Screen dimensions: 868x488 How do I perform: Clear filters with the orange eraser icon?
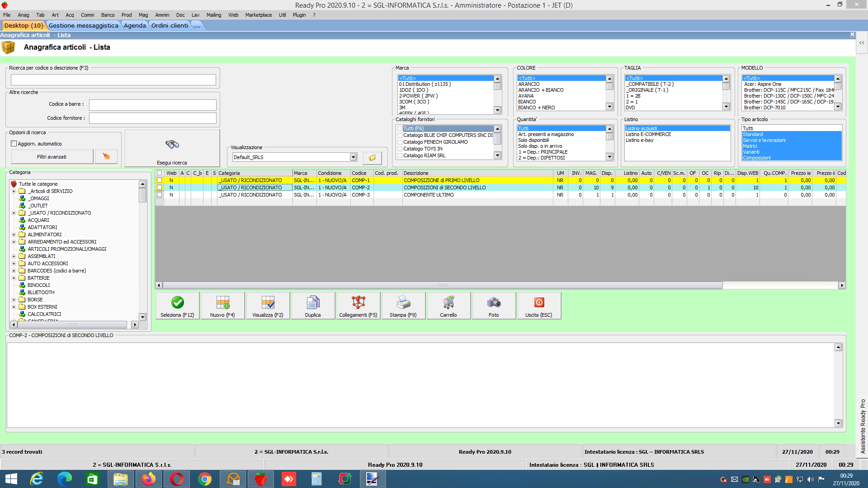pyautogui.click(x=106, y=156)
